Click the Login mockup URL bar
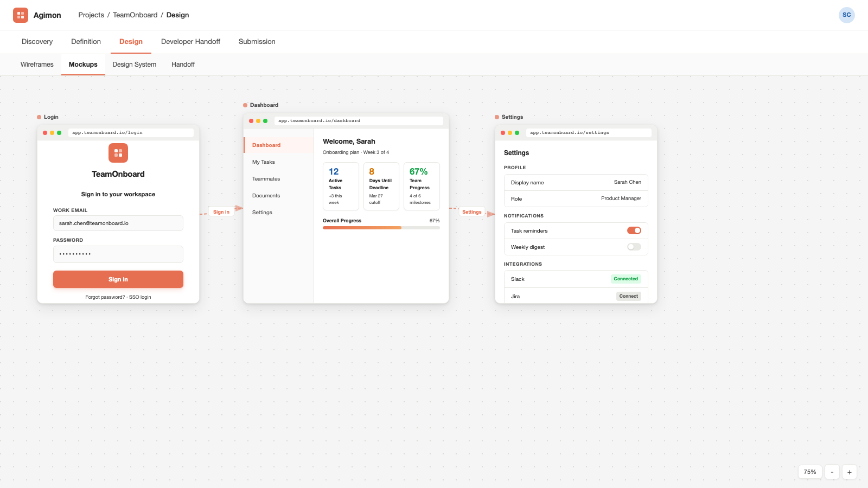Image resolution: width=868 pixels, height=488 pixels. 131,133
